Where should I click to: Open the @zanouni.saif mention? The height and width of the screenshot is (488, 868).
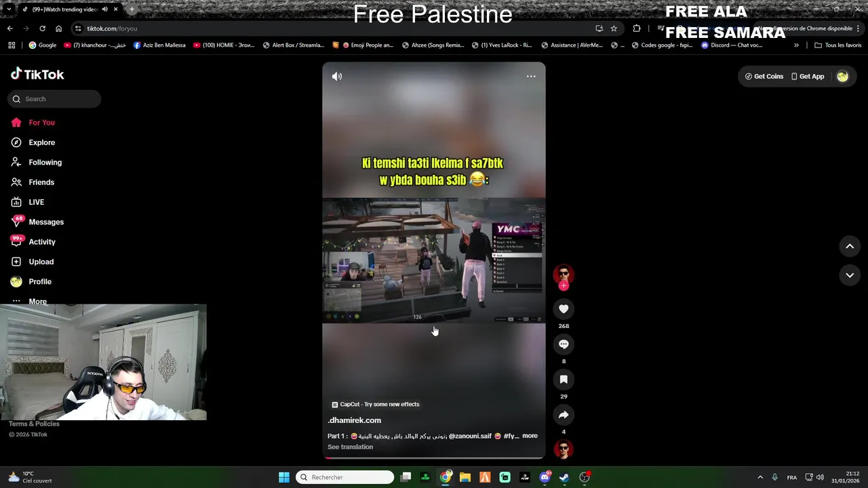point(470,436)
